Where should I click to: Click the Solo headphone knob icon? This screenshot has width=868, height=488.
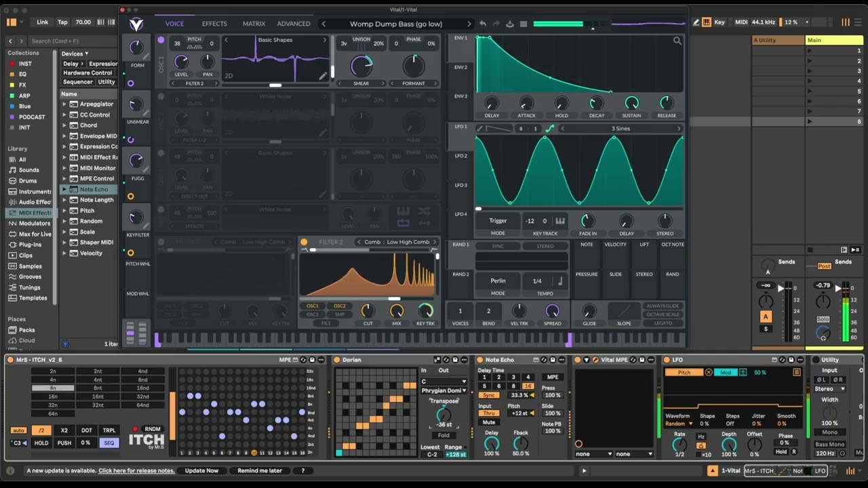pyautogui.click(x=823, y=333)
